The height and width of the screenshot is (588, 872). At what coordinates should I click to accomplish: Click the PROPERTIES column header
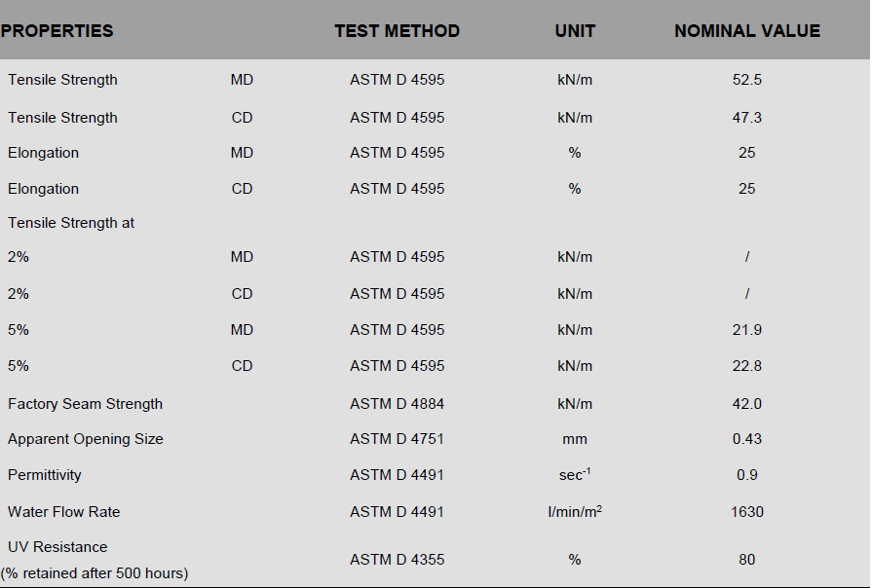pyautogui.click(x=57, y=31)
